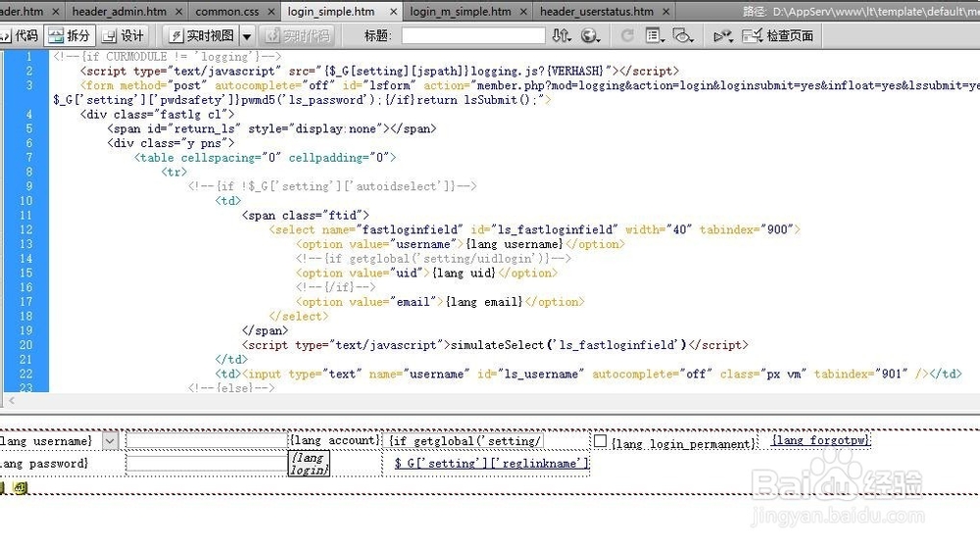980x550 pixels.
Task: Click the username text input in design view
Action: (207, 441)
